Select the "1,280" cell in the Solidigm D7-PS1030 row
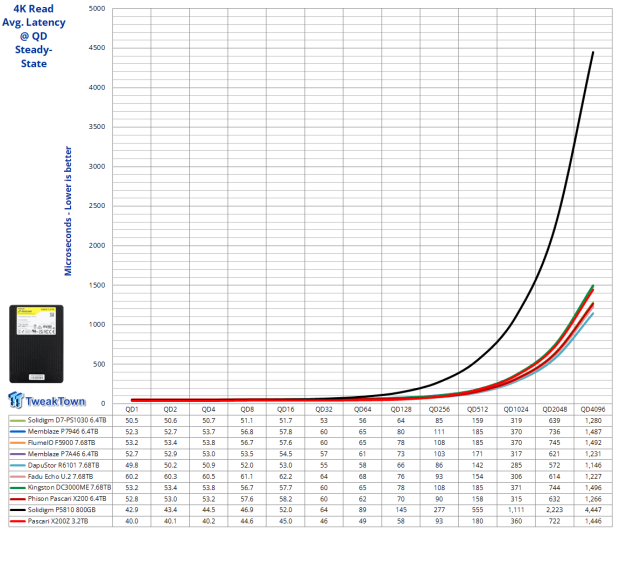620x568 pixels. [593, 420]
